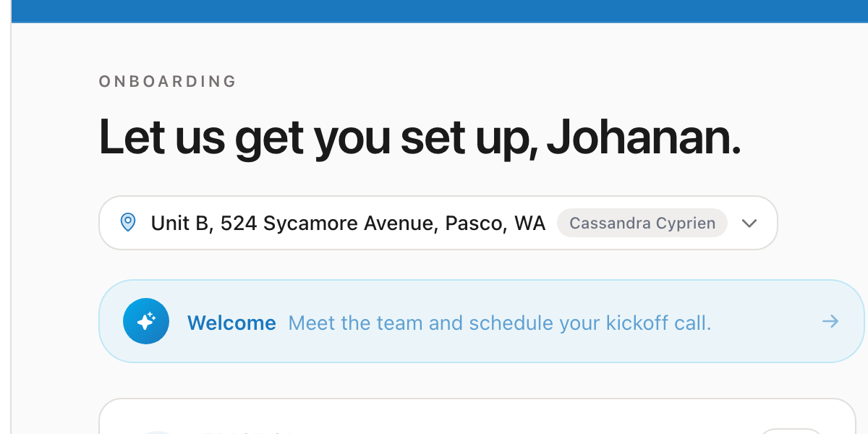The image size is (868, 434).
Task: Click the address Unit B, 524 Sycamore Avenue
Action: (x=347, y=223)
